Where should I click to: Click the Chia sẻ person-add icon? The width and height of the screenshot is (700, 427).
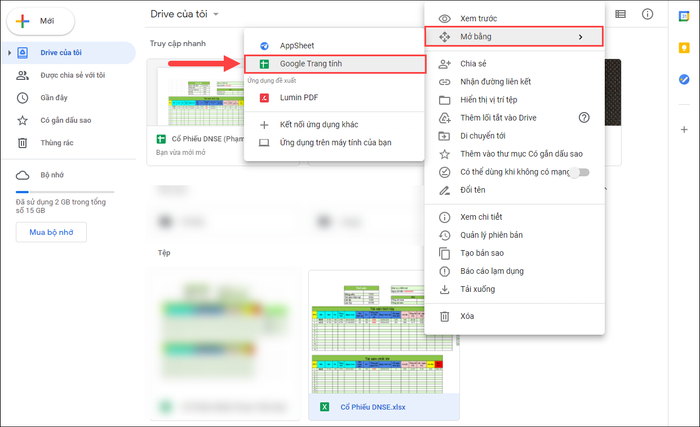pos(444,64)
